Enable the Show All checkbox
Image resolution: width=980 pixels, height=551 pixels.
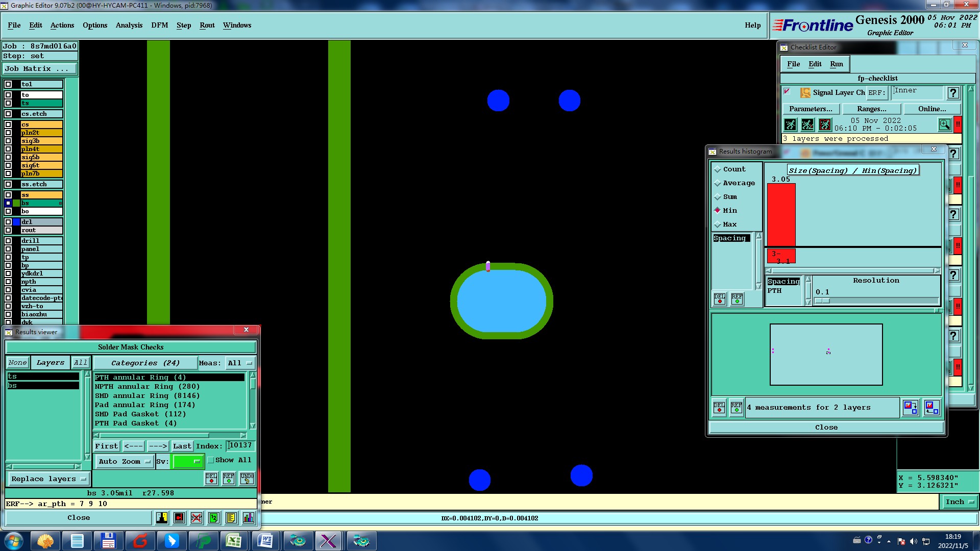coord(210,460)
